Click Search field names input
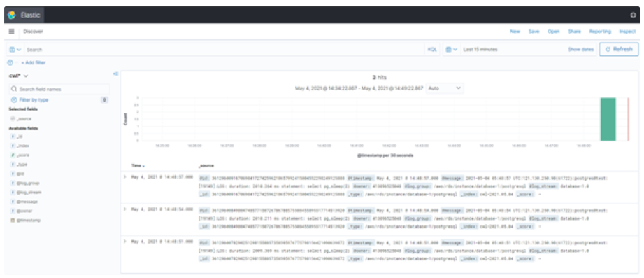Screen dimensions: 644x278 click(59, 89)
